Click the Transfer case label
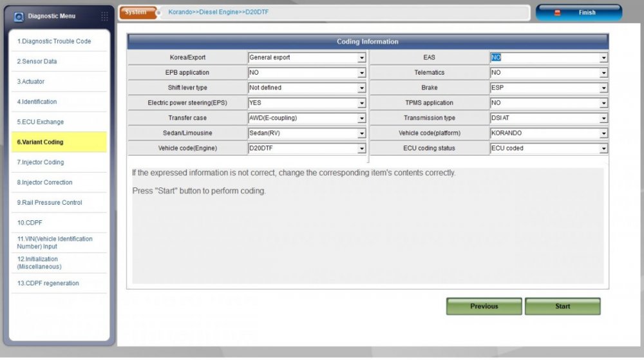The width and height of the screenshot is (644, 360). pyautogui.click(x=187, y=118)
